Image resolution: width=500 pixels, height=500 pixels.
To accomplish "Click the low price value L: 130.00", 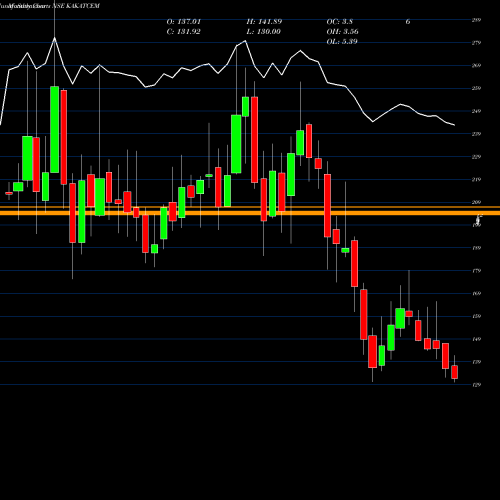I will click(x=264, y=32).
